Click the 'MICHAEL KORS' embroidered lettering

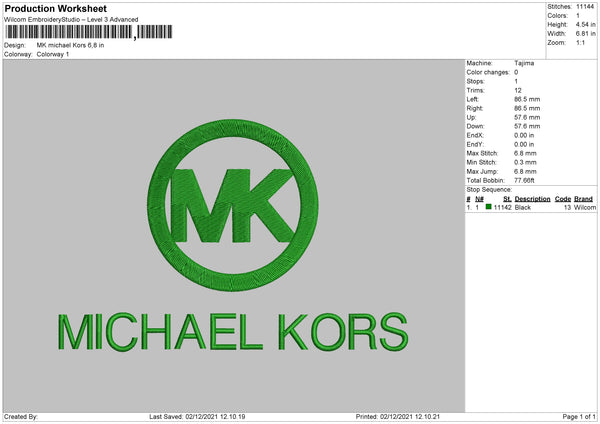(x=233, y=332)
